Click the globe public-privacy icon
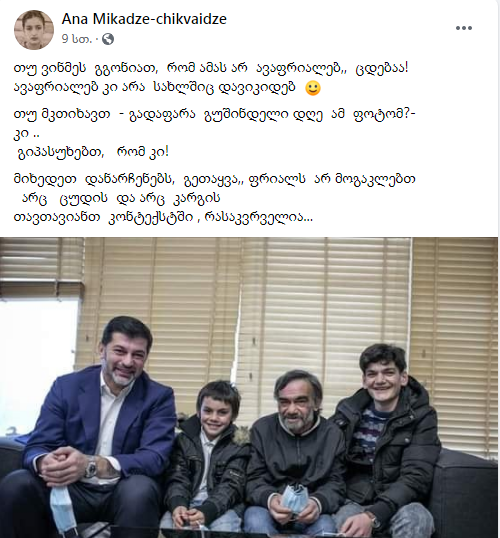The height and width of the screenshot is (538, 500). pyautogui.click(x=108, y=39)
